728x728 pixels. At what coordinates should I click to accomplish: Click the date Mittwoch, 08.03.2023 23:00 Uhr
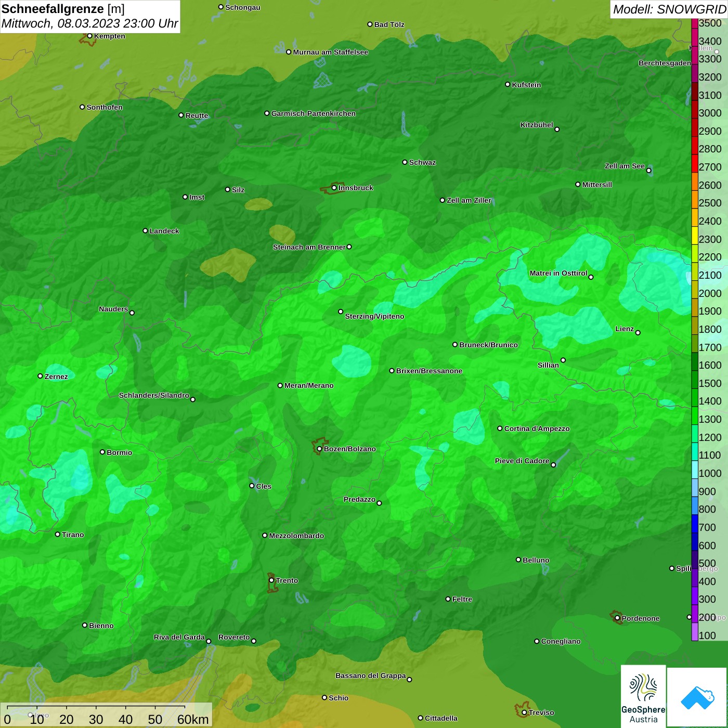tap(89, 23)
